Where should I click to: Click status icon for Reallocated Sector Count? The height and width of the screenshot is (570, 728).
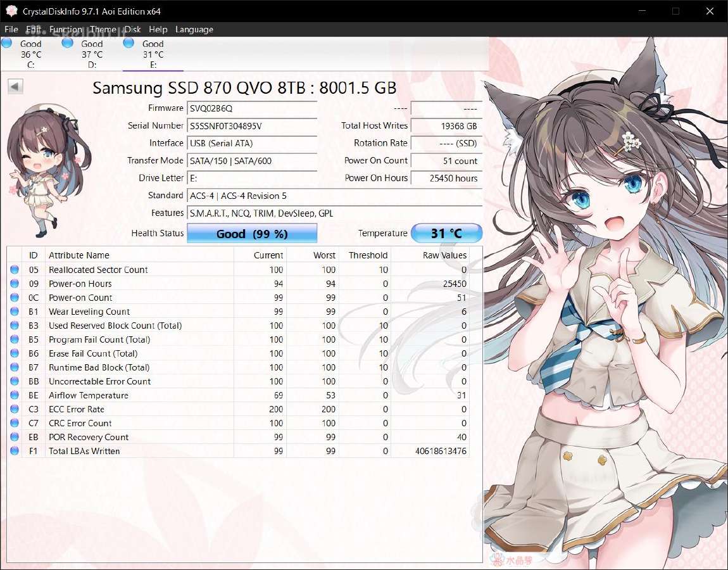coord(15,269)
